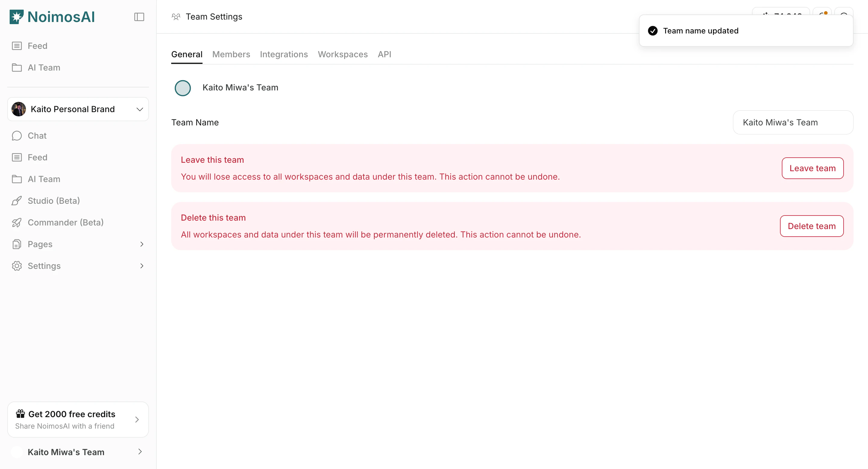Open Commander (Beta) rocket icon

(17, 222)
